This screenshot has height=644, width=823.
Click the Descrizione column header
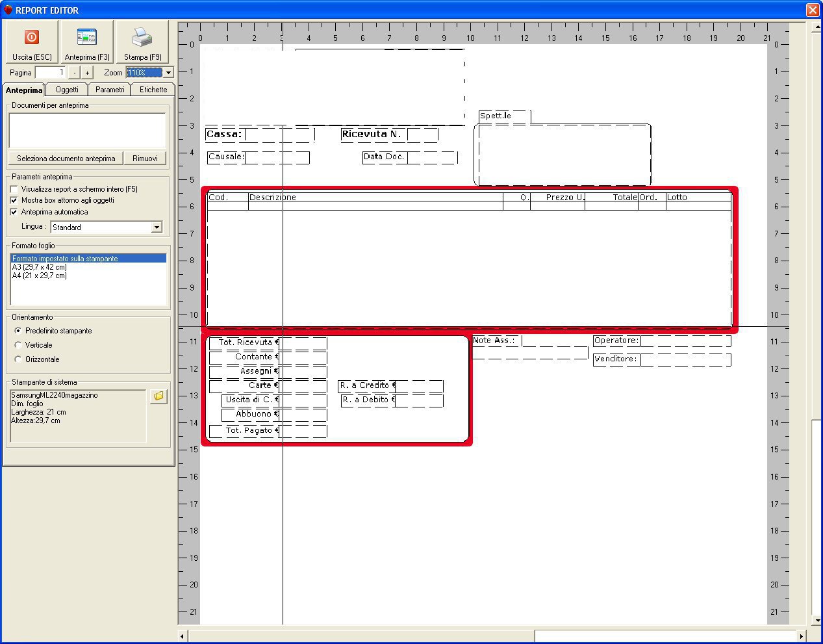click(375, 198)
